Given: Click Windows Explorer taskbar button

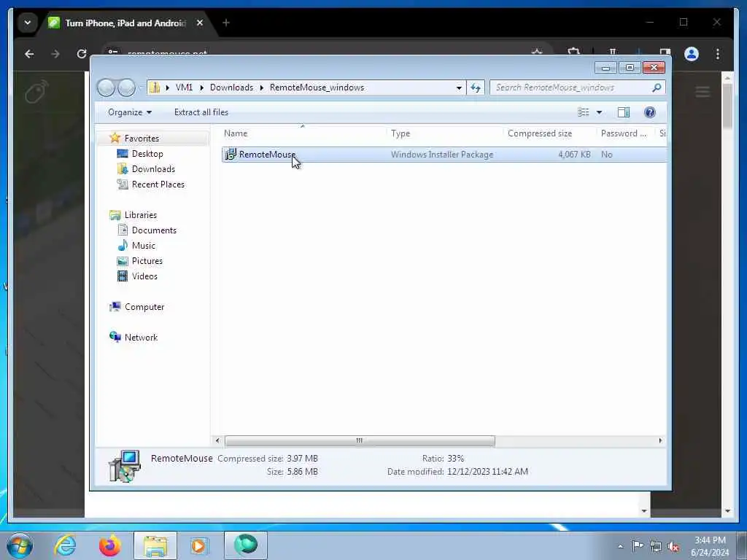Looking at the screenshot, I should (x=155, y=545).
